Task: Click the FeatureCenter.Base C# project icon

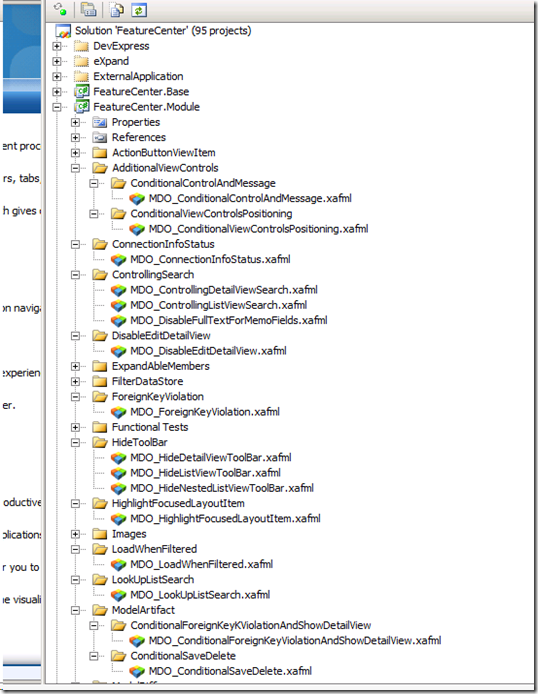Action: (x=81, y=92)
